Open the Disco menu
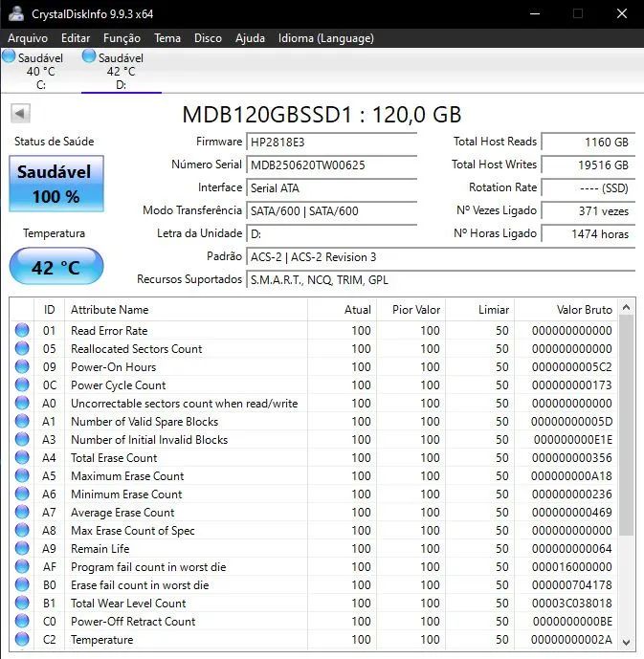This screenshot has width=644, height=659. tap(208, 38)
